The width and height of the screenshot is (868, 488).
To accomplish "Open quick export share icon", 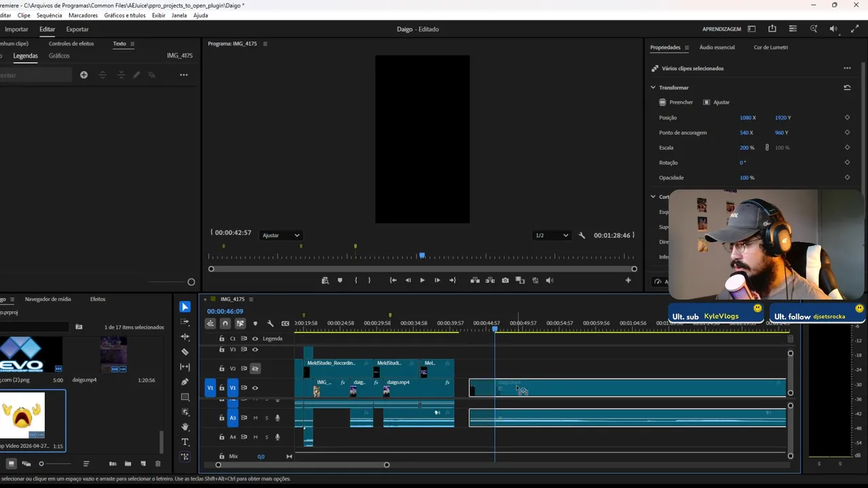I will coord(772,29).
